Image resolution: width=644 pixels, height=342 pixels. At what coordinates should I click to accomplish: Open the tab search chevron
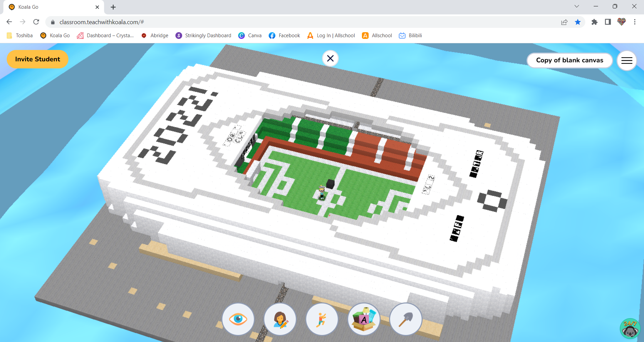[577, 6]
